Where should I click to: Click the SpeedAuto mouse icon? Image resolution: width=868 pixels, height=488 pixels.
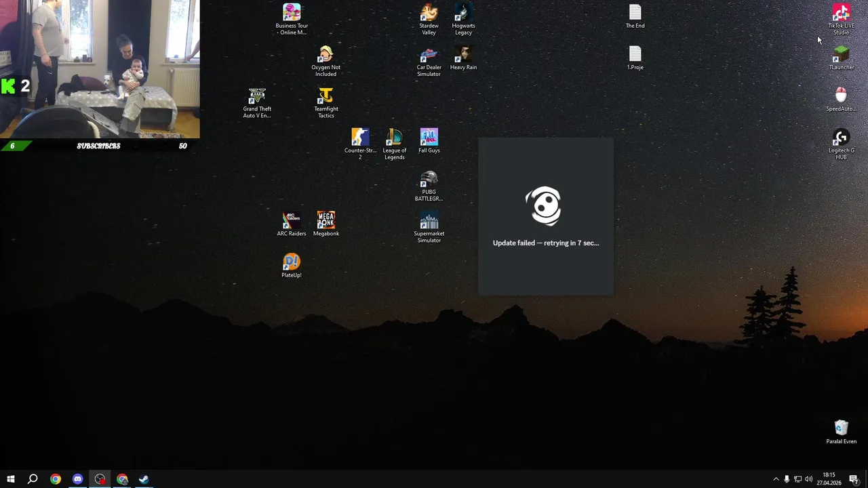[841, 100]
